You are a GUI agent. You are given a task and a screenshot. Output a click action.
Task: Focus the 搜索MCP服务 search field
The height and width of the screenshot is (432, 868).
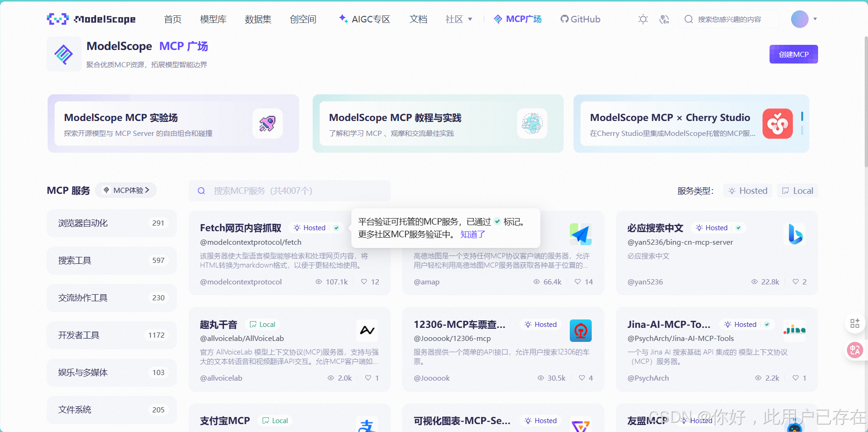click(x=289, y=191)
